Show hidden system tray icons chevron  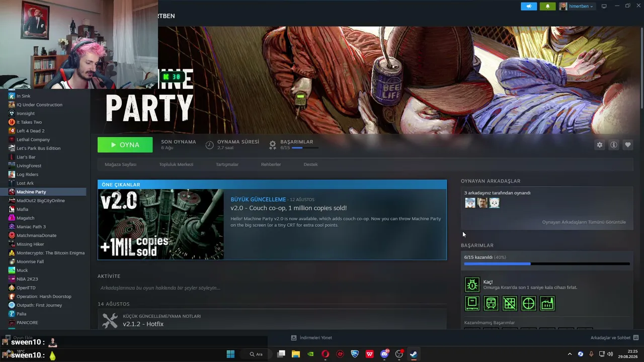coord(570,354)
